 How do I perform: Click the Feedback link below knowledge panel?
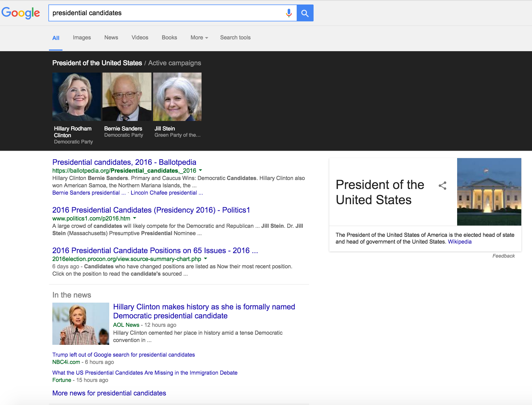coord(504,256)
